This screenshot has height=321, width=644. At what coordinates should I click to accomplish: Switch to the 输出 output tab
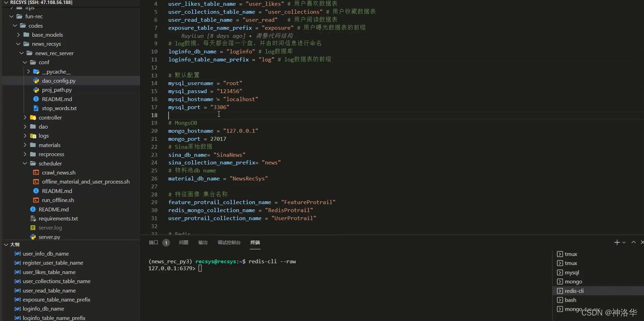click(x=203, y=243)
